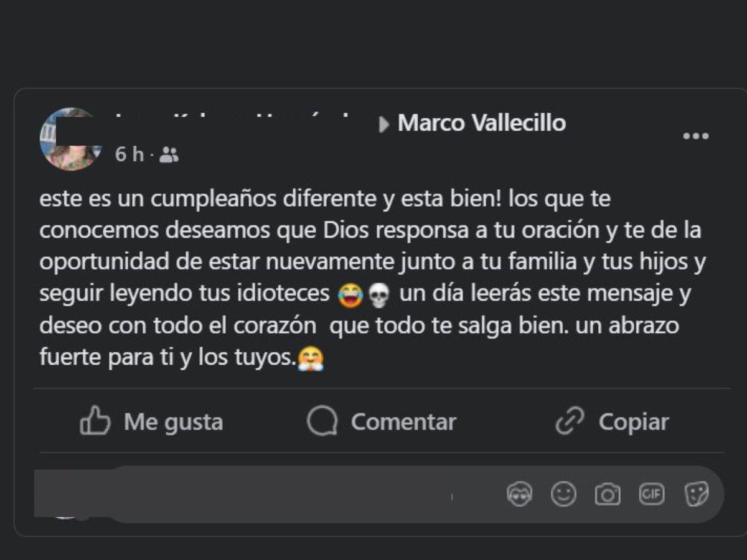
Task: Select the GIF icon in the comment box
Action: (650, 495)
